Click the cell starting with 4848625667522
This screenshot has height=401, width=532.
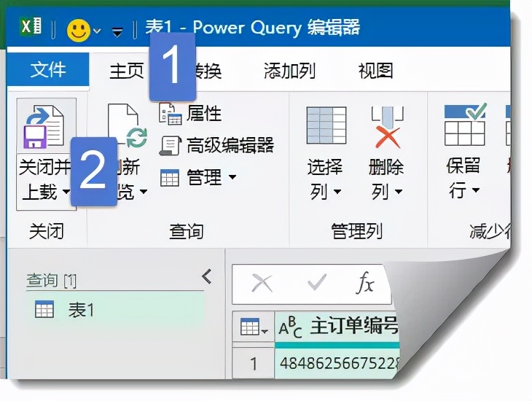pyautogui.click(x=337, y=364)
